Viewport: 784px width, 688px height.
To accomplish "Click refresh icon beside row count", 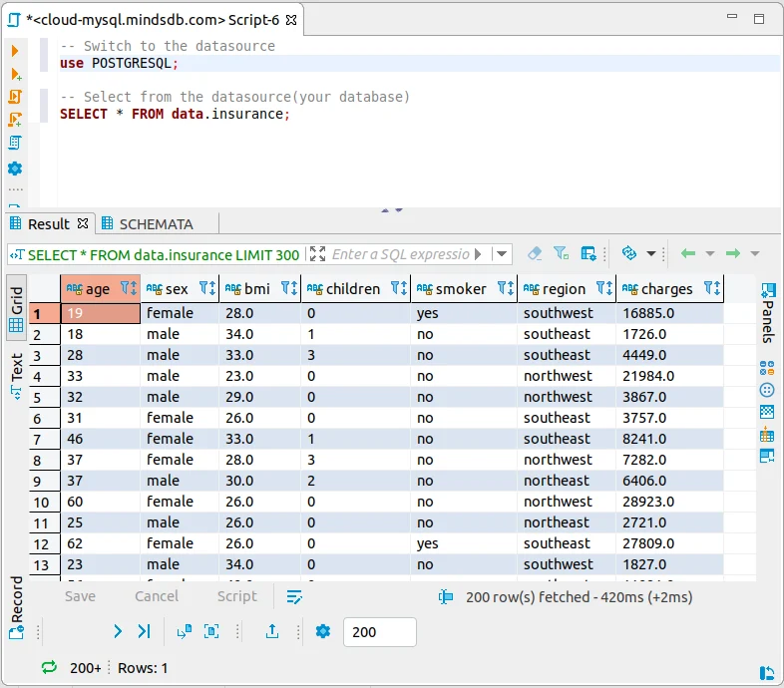I will point(49,667).
